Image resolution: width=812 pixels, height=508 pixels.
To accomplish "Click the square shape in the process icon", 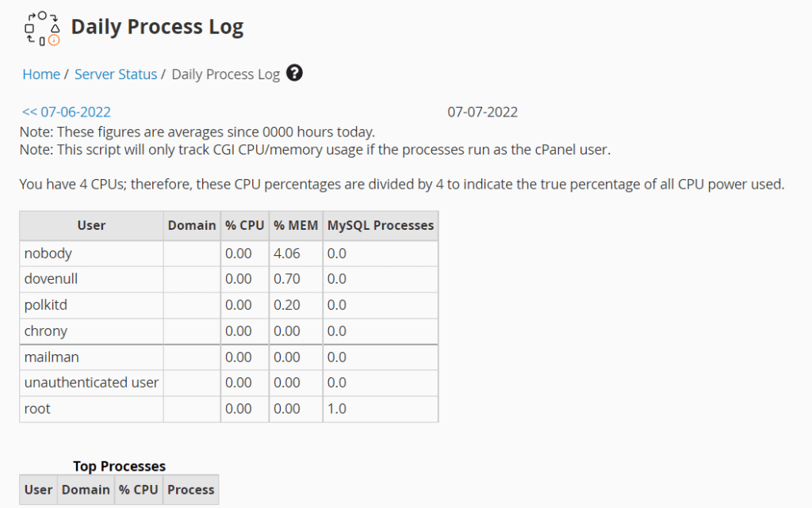I will (29, 29).
